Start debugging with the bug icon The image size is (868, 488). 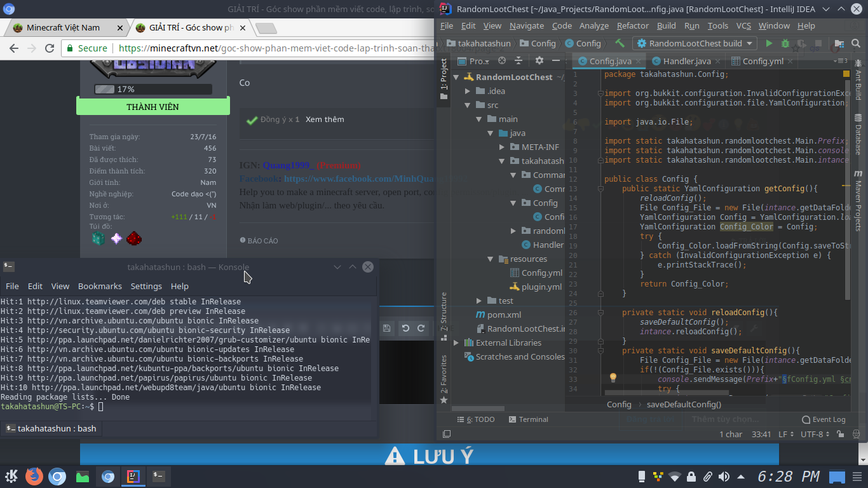pos(785,43)
